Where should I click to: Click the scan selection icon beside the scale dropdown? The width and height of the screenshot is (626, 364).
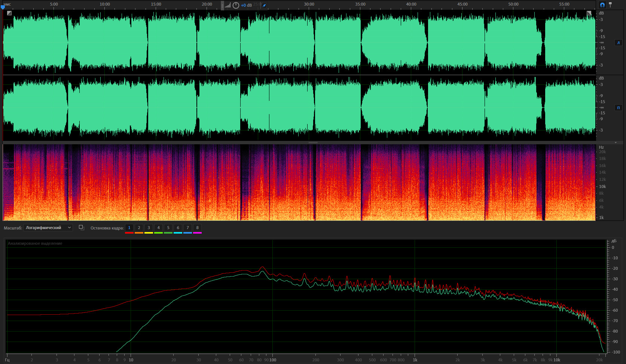tap(81, 228)
